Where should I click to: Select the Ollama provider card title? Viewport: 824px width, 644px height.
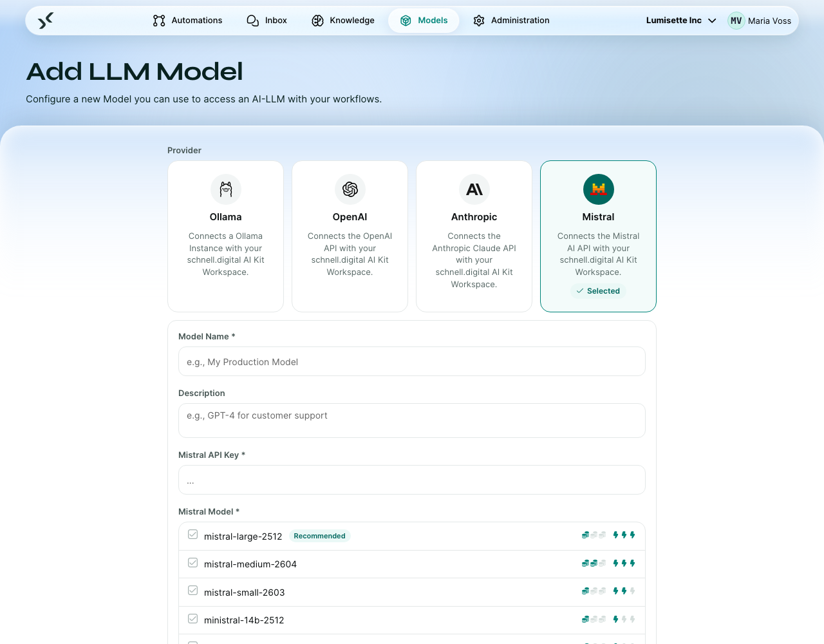pyautogui.click(x=226, y=217)
